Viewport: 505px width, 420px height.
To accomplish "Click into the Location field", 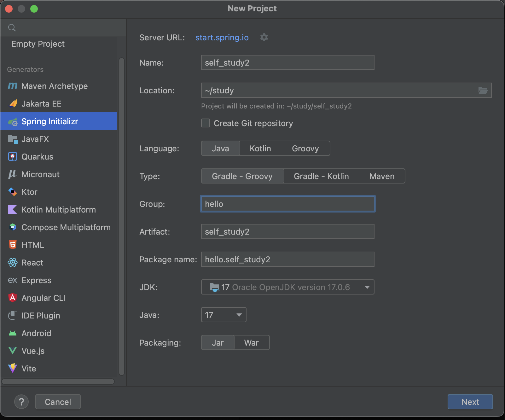I will [346, 90].
